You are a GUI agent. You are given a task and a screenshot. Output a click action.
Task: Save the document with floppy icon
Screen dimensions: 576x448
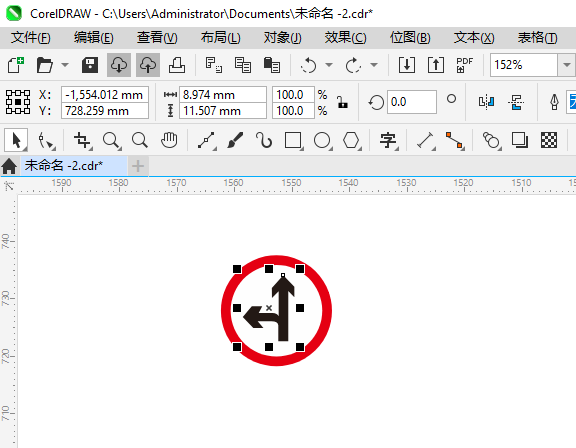(90, 65)
